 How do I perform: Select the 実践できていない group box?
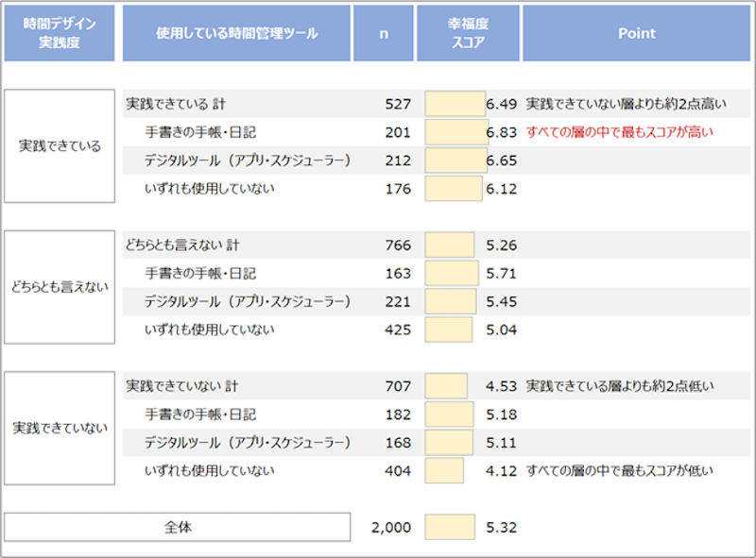pyautogui.click(x=60, y=428)
